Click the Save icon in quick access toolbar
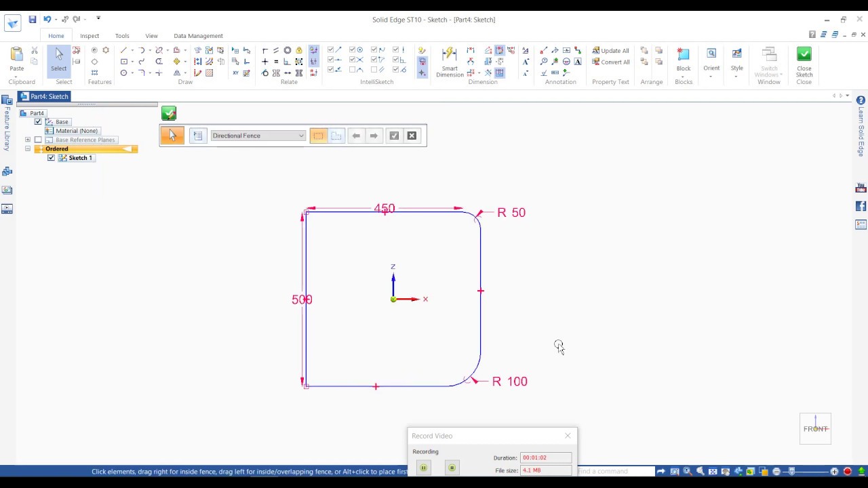 pos(32,20)
